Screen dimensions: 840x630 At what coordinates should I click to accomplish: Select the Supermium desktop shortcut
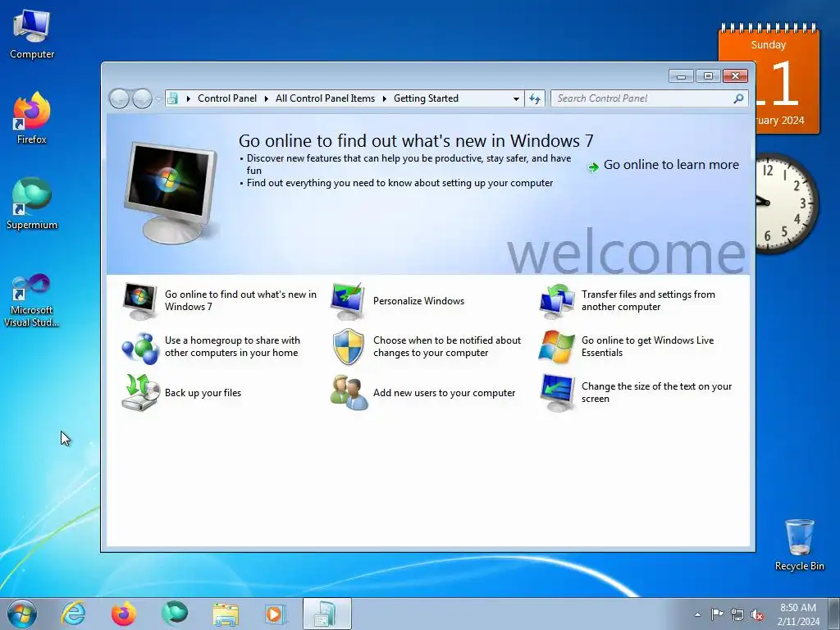pyautogui.click(x=32, y=204)
